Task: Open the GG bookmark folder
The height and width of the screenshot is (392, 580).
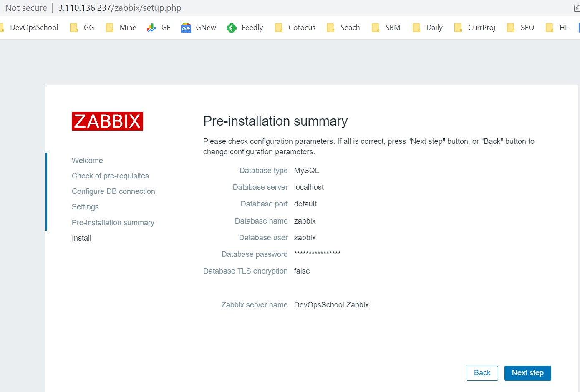Action: pos(82,28)
